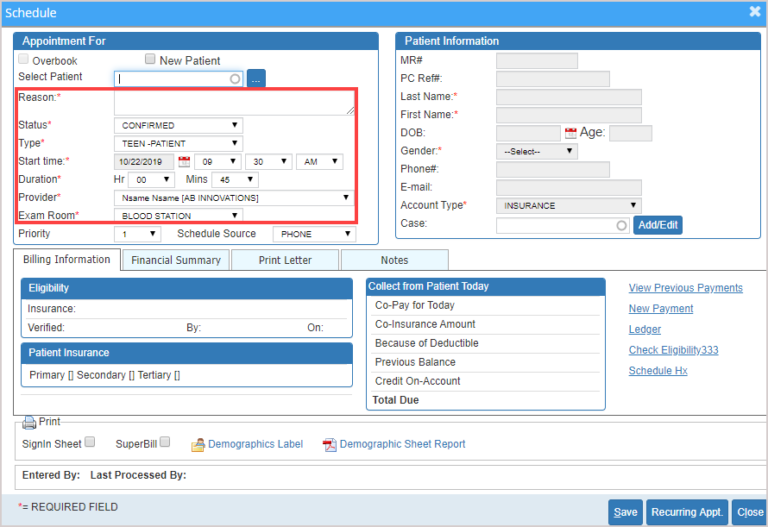
Task: Close the Schedule dialog with X
Action: pyautogui.click(x=755, y=12)
